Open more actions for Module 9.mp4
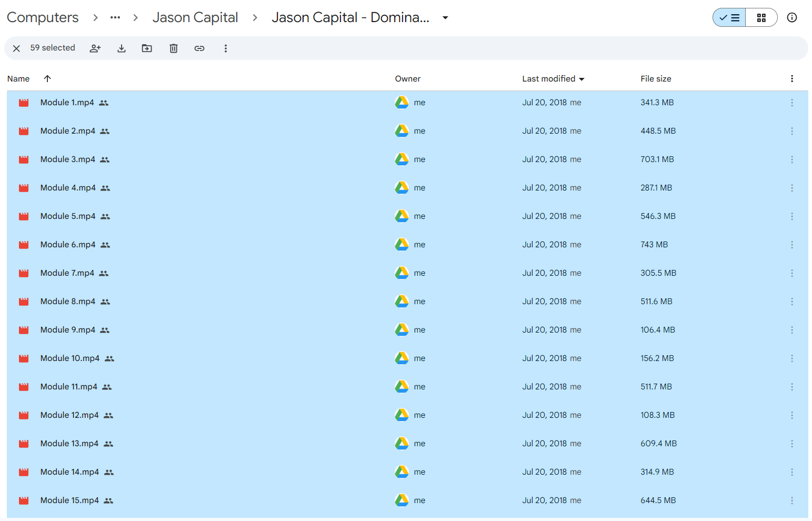Image resolution: width=812 pixels, height=521 pixels. tap(792, 330)
